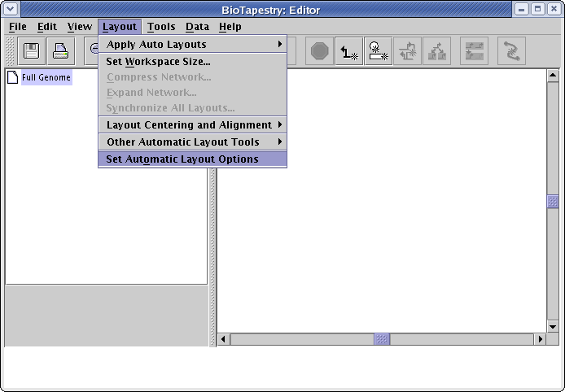
Task: Select the Add Gene tool icon
Action: pos(378,51)
